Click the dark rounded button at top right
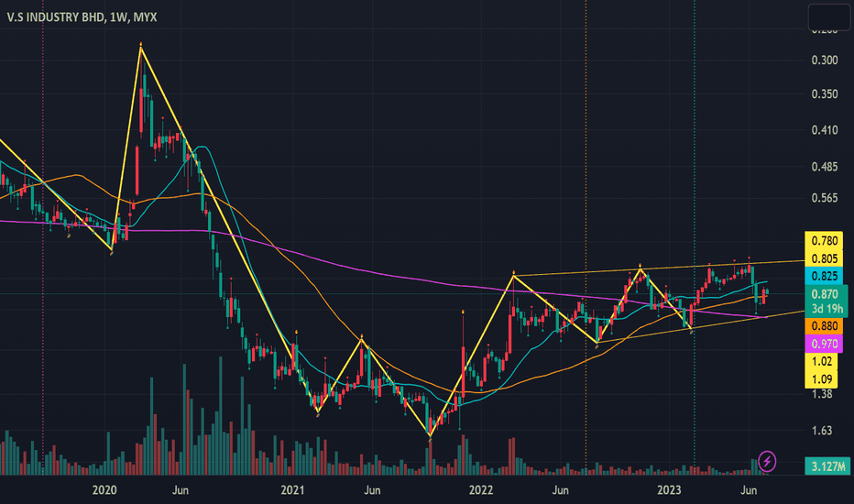 tap(828, 16)
